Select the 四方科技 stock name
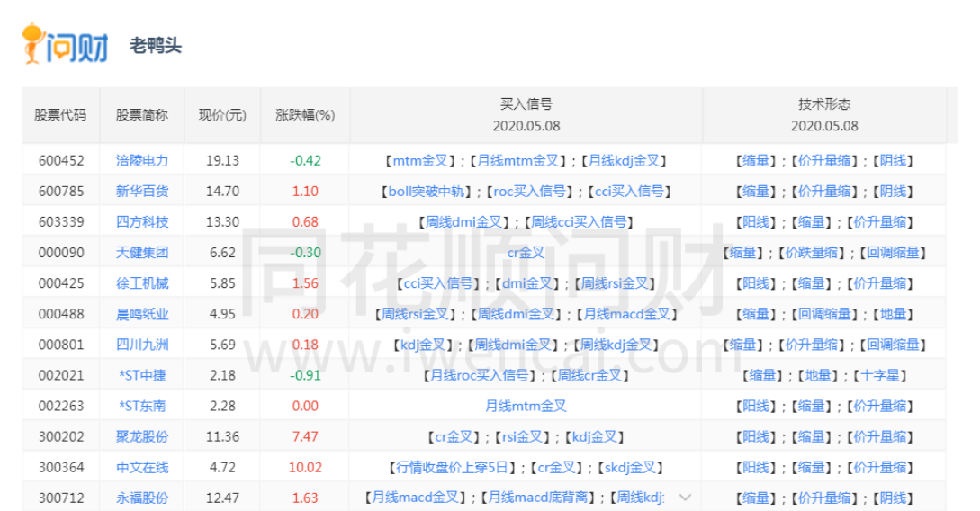980x511 pixels. tap(142, 222)
